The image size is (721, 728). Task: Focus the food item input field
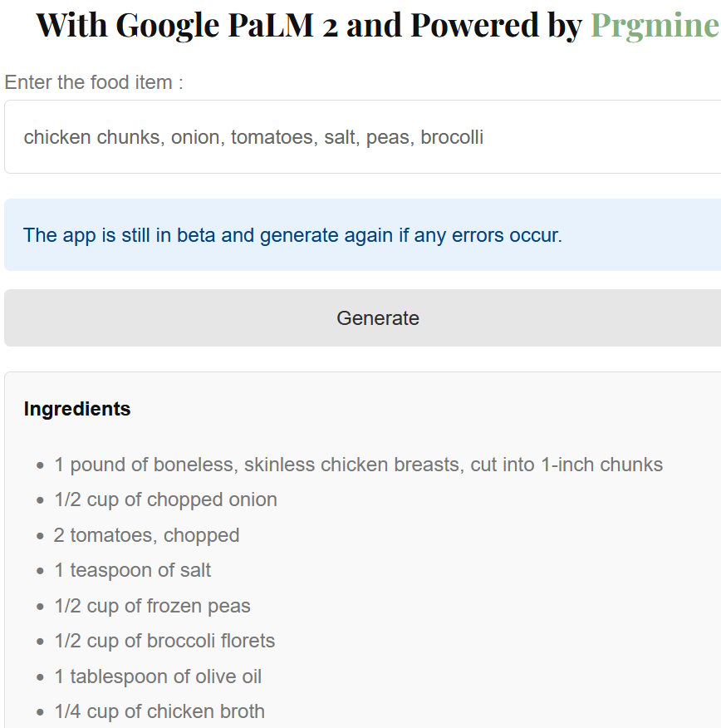point(362,137)
